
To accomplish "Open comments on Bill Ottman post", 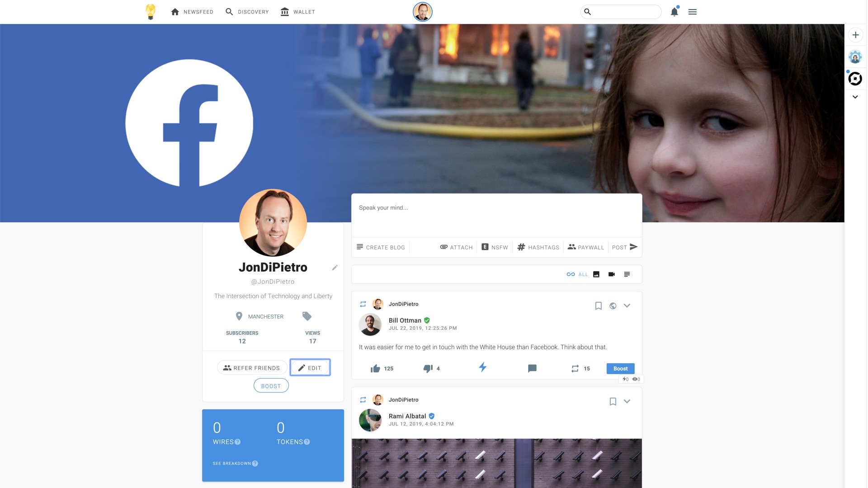I will (x=533, y=369).
